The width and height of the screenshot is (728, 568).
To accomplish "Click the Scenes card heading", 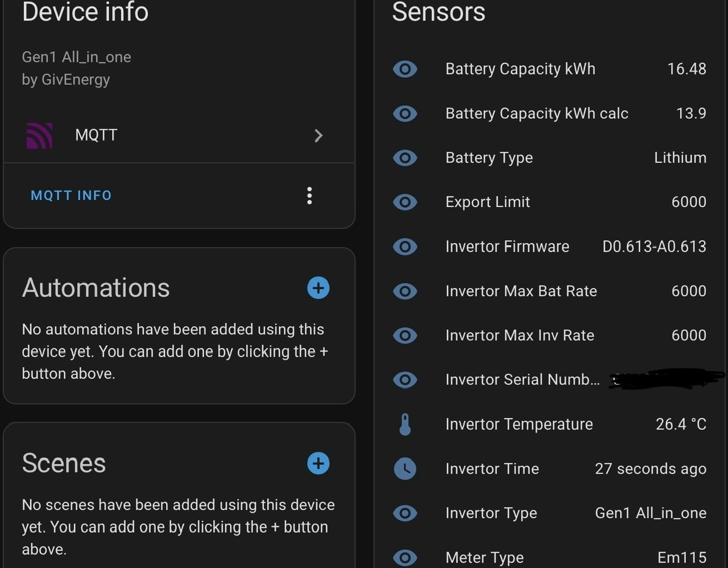I will [x=64, y=463].
